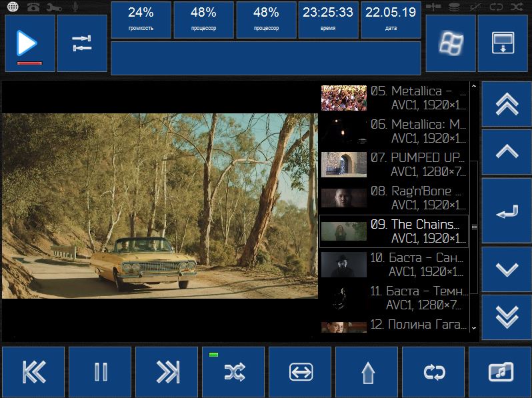Click the USB connection status icon
This screenshot has height=398, width=532.
tap(433, 7)
